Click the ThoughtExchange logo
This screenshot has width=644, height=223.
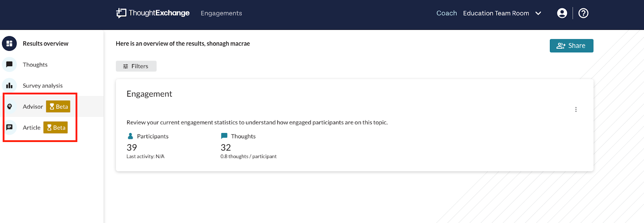coord(153,13)
